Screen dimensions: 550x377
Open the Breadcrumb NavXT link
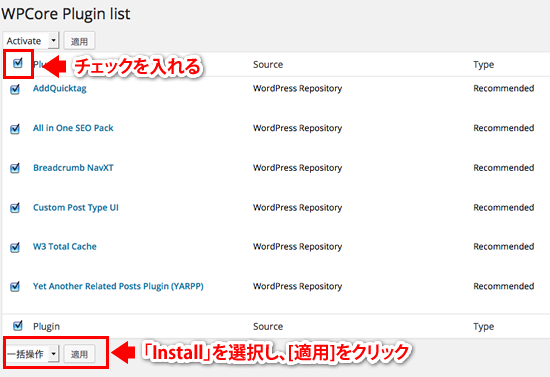73,168
